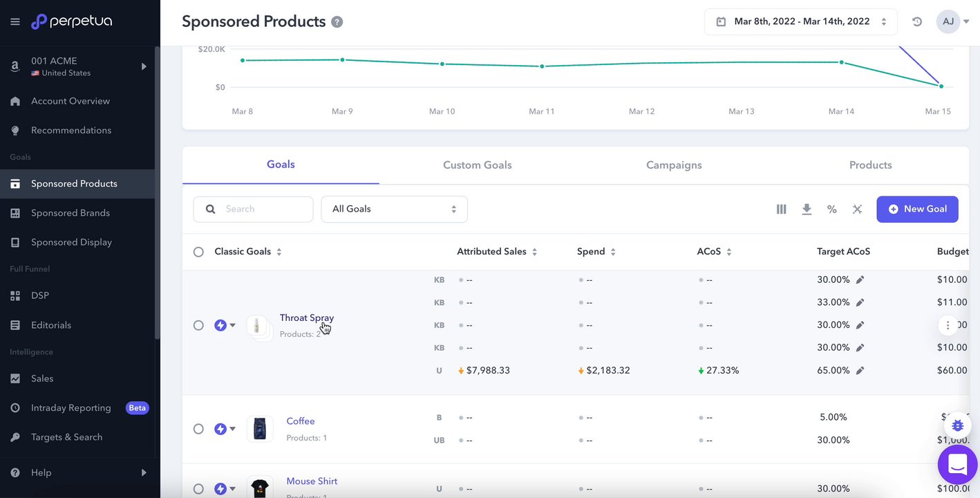
Task: Open the chat support bubble
Action: tap(957, 464)
